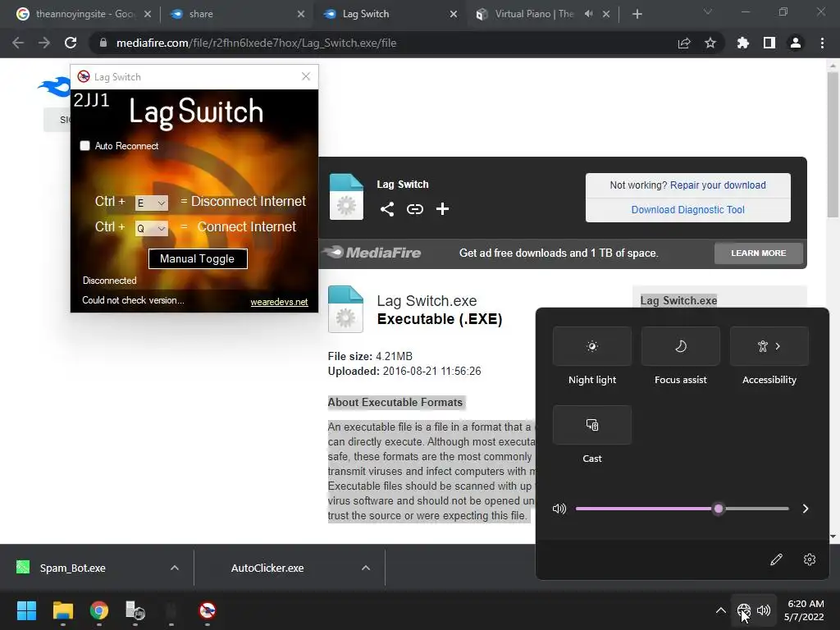Viewport: 840px width, 630px height.
Task: Open the Disconnect Internet key dropdown E
Action: (x=152, y=203)
